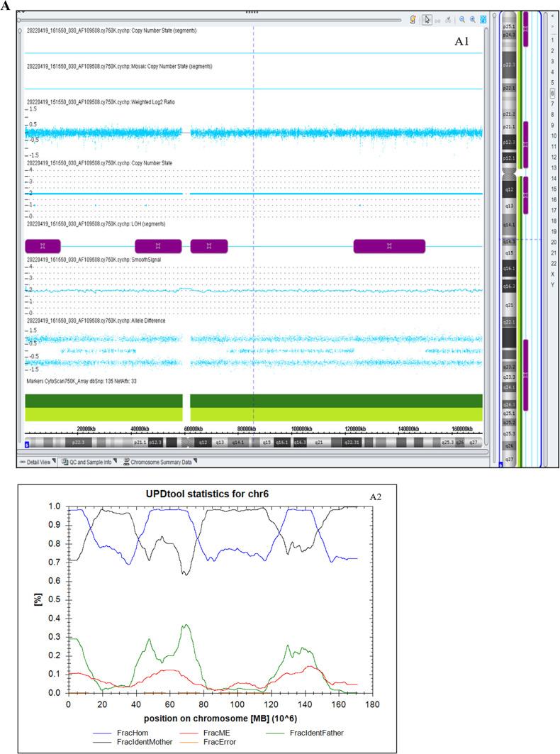Click the Mosaic Copy Number State track label
This screenshot has height=754, width=560.
119,67
